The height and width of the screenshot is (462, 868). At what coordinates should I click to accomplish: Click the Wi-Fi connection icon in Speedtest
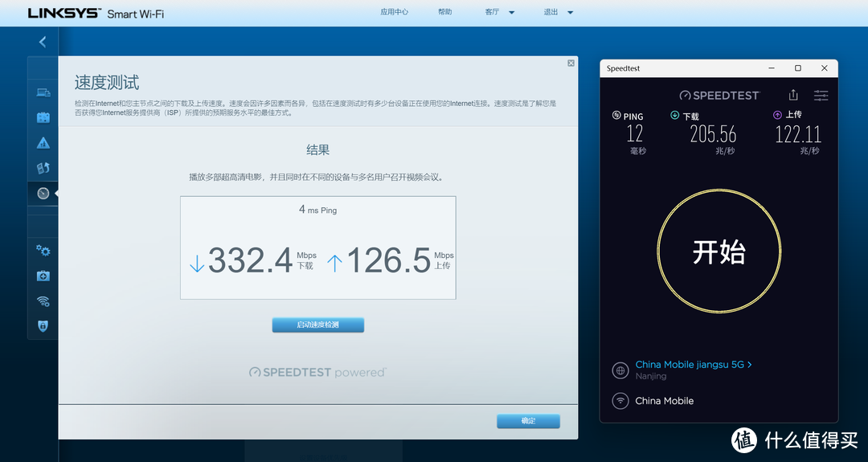click(620, 401)
